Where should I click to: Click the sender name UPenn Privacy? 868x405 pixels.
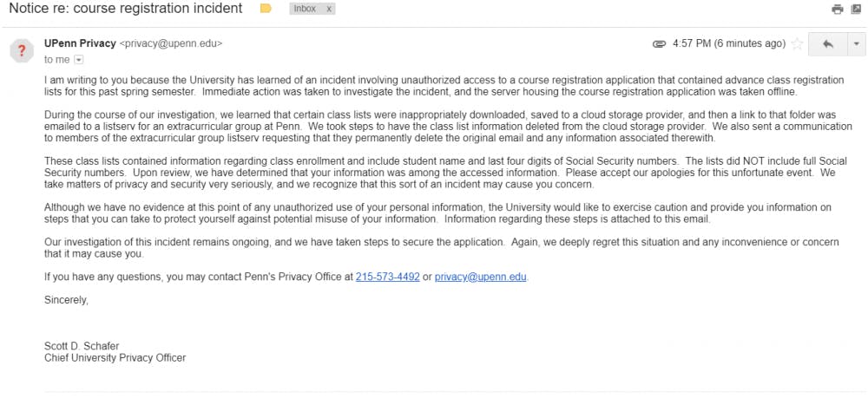point(79,43)
